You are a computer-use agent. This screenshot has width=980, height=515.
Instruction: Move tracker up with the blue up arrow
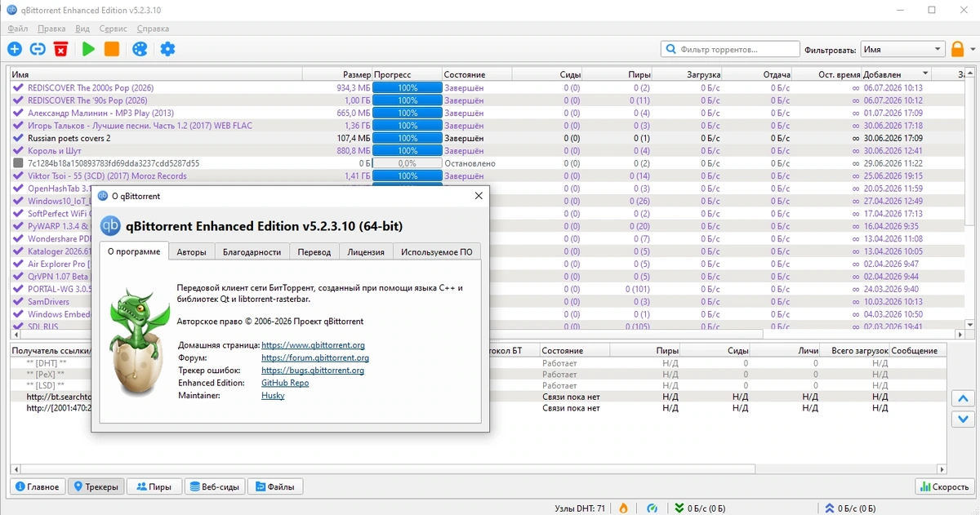pos(963,399)
